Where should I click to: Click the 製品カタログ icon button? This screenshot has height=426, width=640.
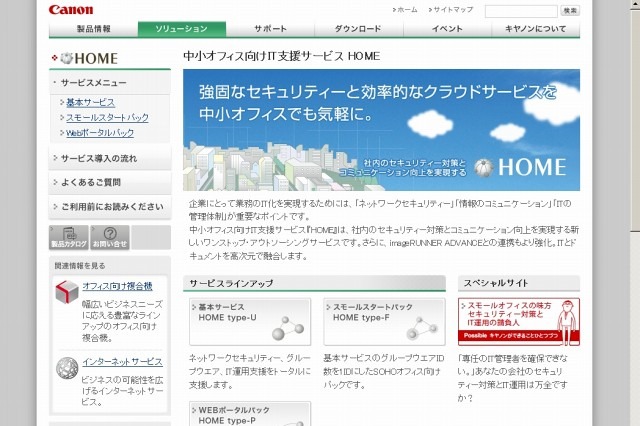coord(69,237)
